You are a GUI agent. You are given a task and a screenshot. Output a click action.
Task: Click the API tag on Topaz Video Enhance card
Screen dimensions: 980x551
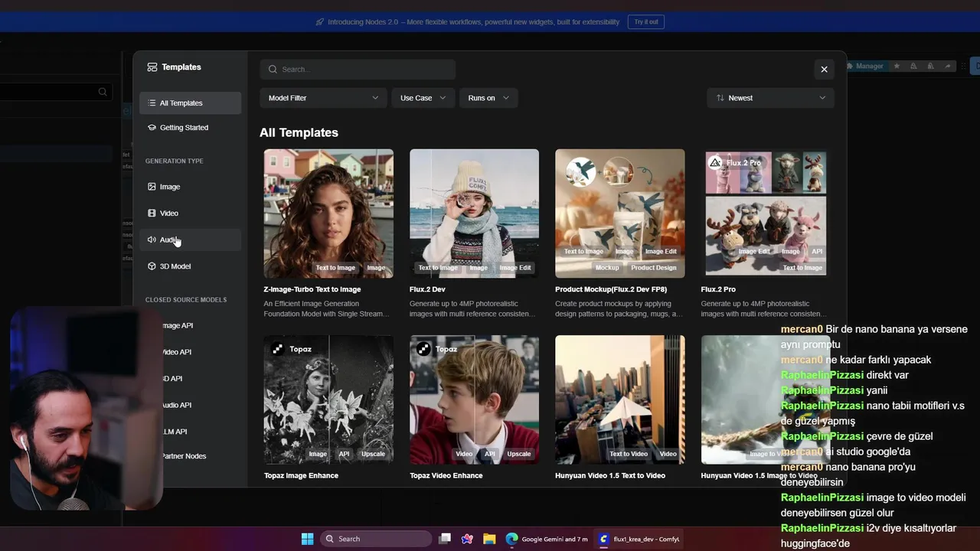point(490,454)
